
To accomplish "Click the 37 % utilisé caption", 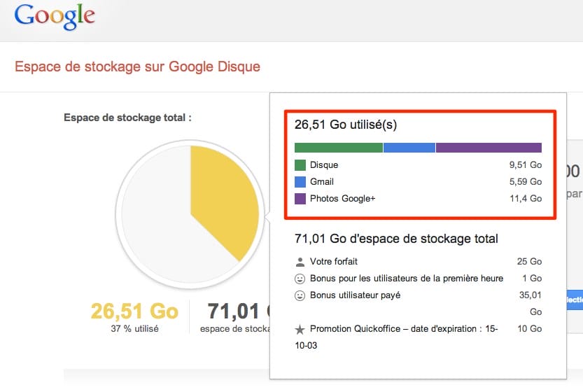I will point(134,329).
